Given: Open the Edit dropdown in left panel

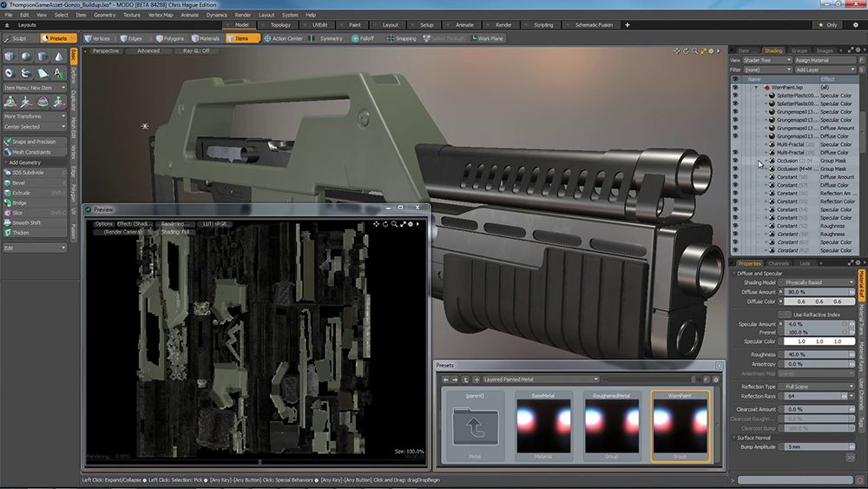Looking at the screenshot, I should tap(35, 248).
